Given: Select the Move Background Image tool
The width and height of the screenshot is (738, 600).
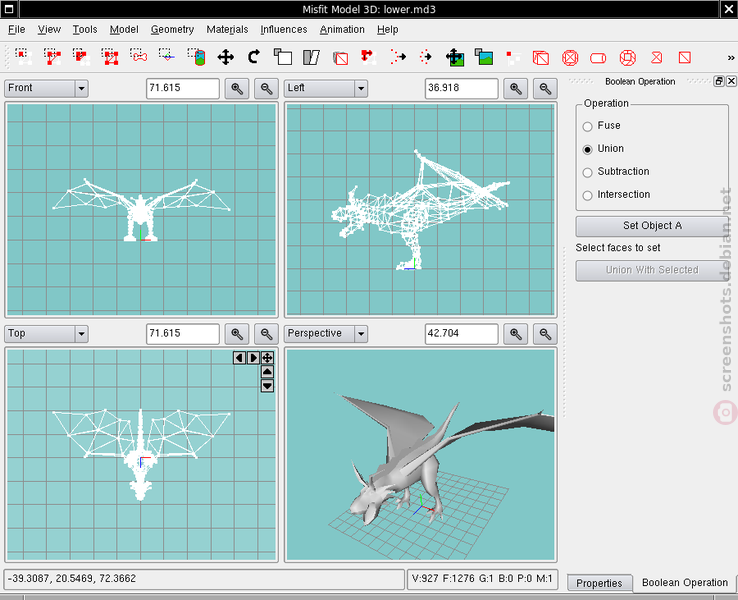Looking at the screenshot, I should (x=455, y=57).
